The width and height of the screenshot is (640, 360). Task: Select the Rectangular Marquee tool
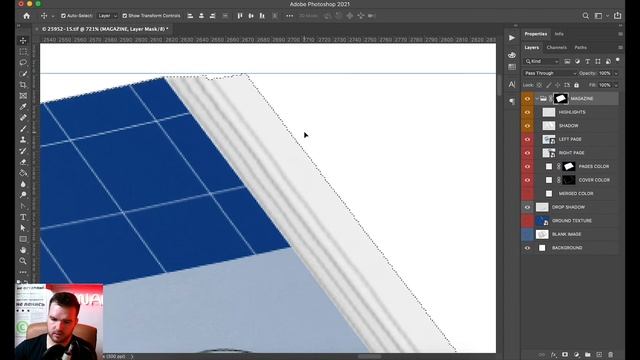pos(23,51)
